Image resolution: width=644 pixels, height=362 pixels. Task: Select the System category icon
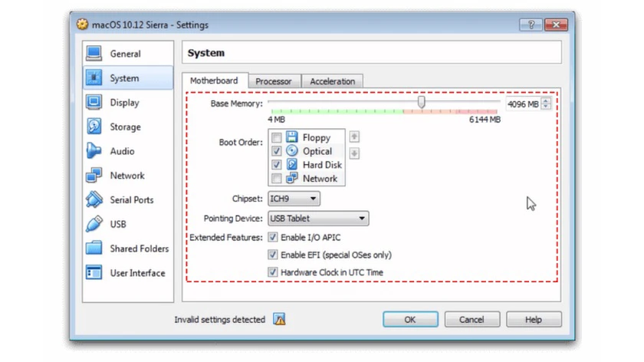pyautogui.click(x=94, y=77)
